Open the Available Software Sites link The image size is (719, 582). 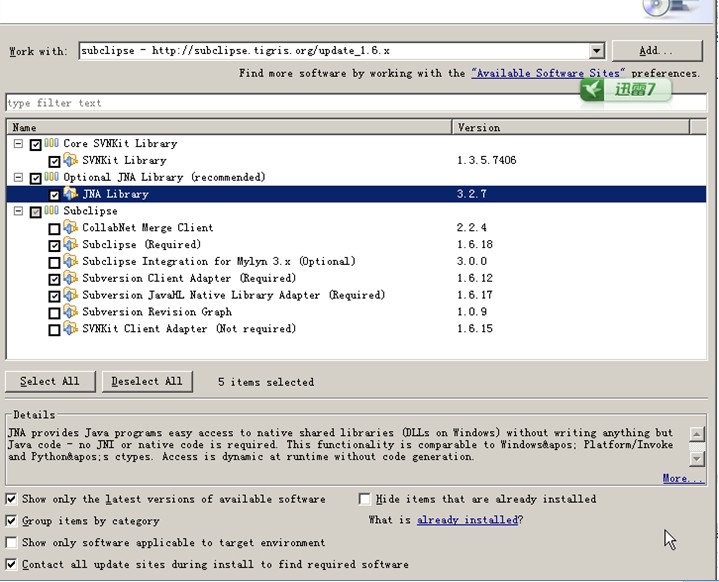pos(548,73)
